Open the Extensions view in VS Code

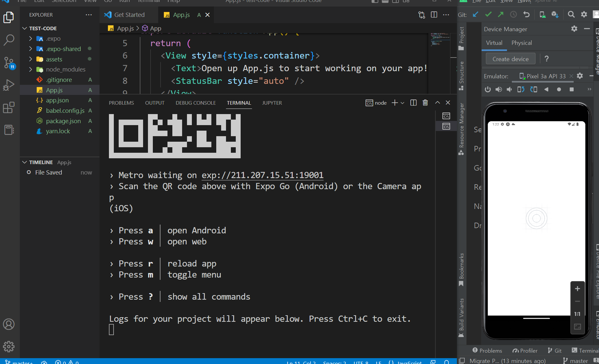9,108
